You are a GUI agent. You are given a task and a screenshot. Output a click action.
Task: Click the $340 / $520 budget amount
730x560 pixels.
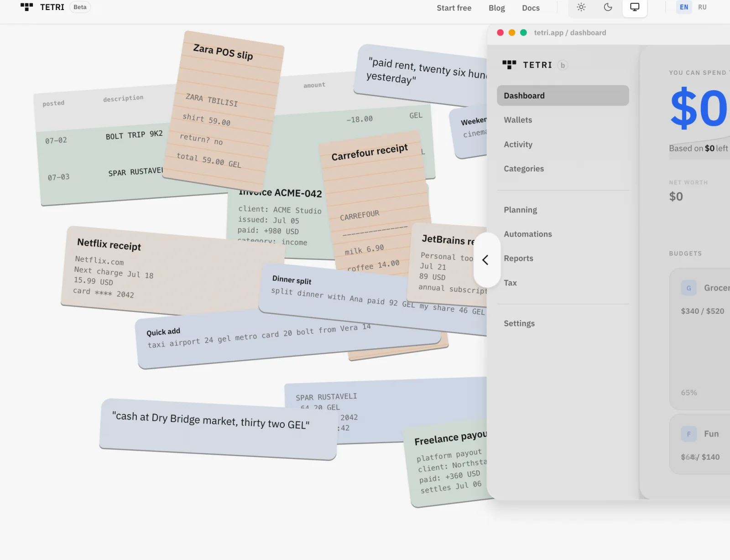[x=703, y=311]
